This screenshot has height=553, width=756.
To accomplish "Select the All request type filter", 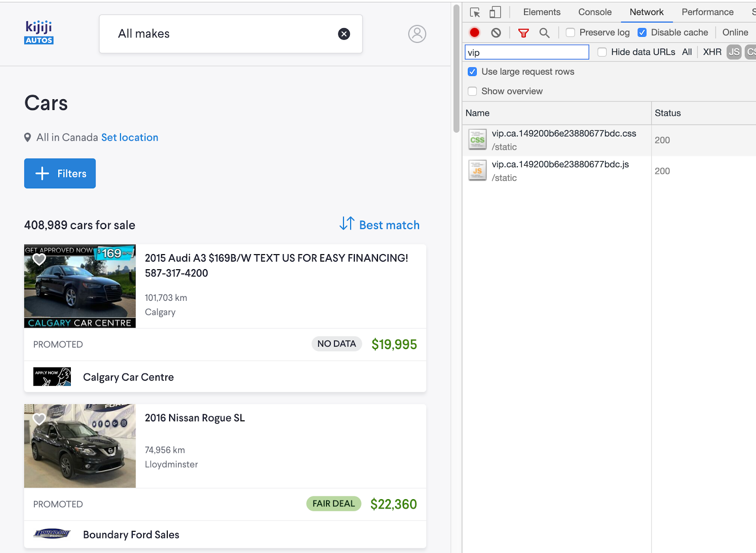I will 687,52.
